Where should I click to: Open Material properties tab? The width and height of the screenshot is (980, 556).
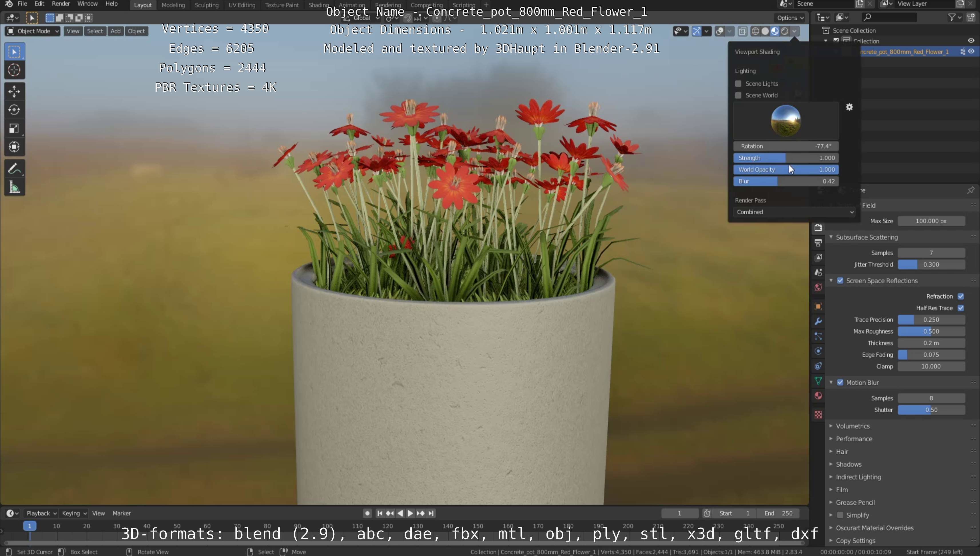tap(818, 396)
